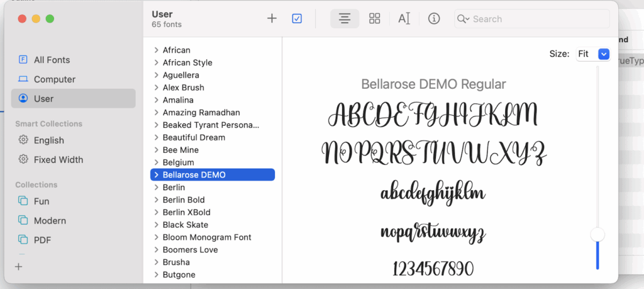This screenshot has width=644, height=289.
Task: Open the Fun collection
Action: 42,201
